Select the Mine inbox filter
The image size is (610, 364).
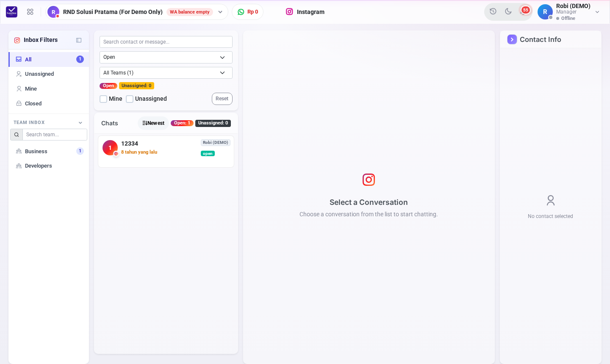(49, 89)
